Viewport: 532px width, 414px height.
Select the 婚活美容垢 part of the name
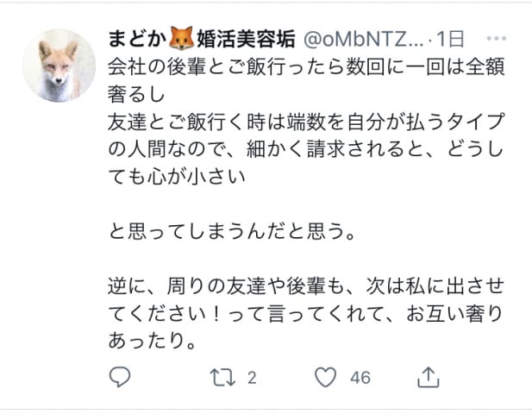click(x=246, y=39)
